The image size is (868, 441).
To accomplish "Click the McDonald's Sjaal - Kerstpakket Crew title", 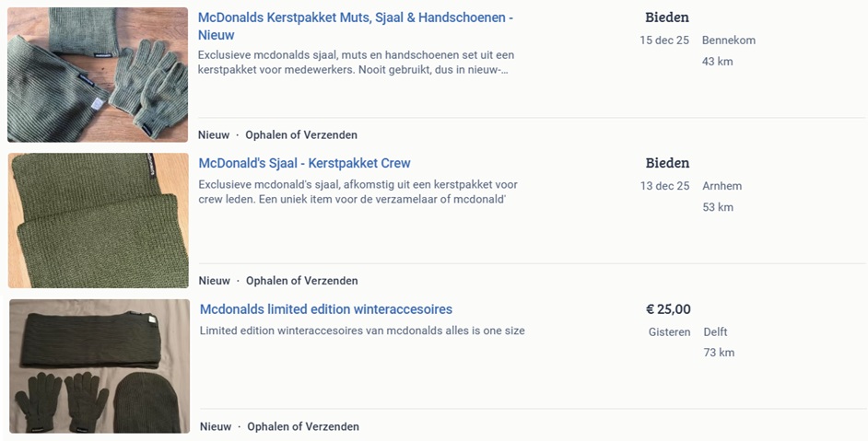I will coord(304,163).
